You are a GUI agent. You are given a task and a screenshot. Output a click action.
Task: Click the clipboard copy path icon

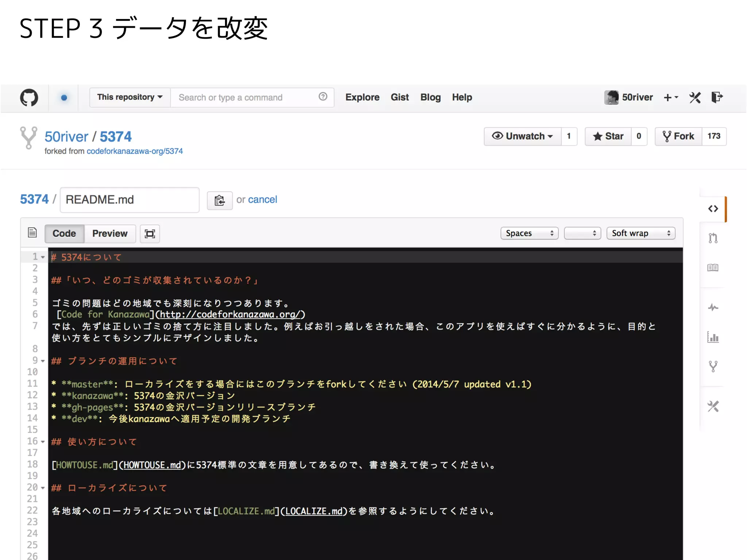pyautogui.click(x=220, y=200)
